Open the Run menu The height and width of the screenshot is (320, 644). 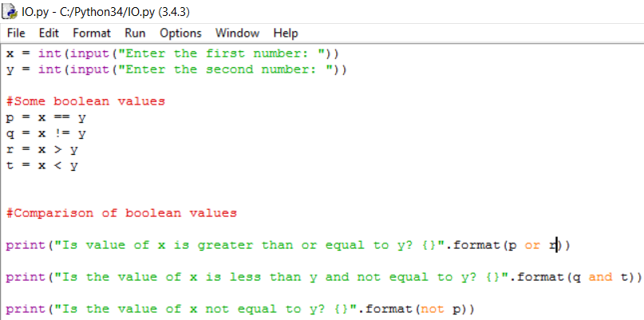[x=135, y=33]
